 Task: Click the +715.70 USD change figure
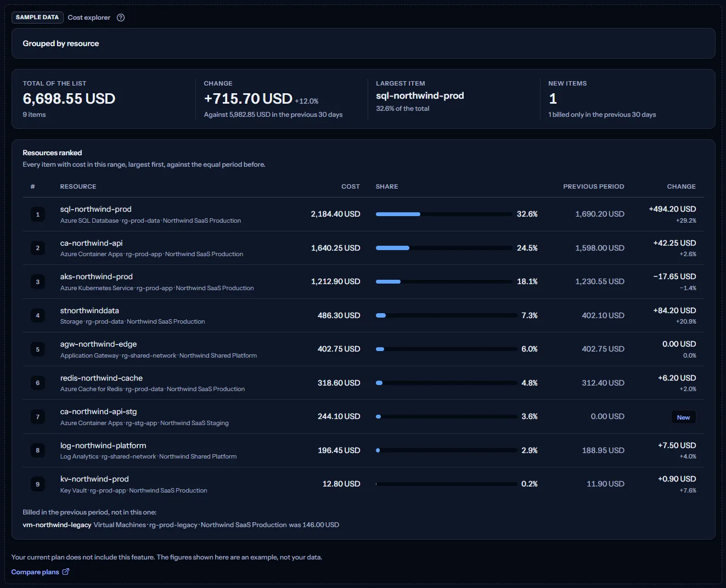click(248, 99)
